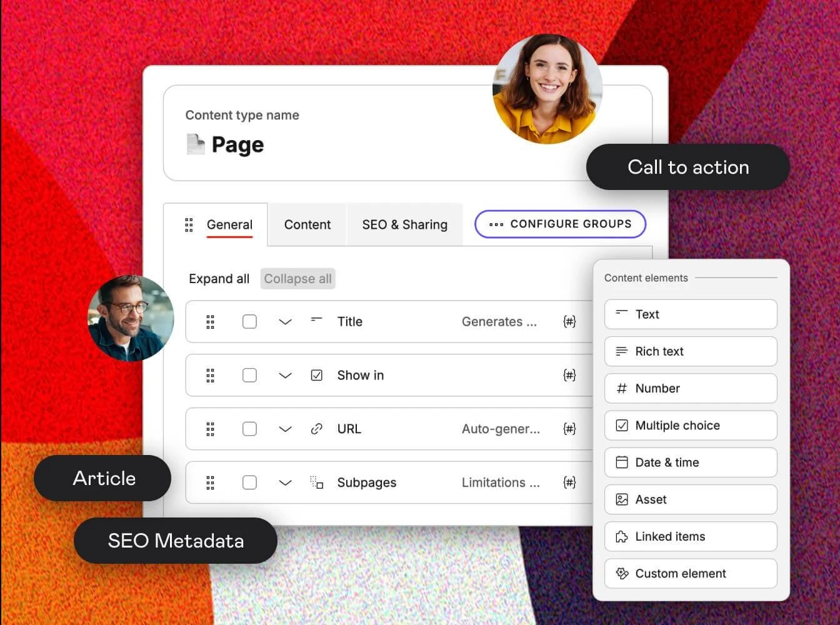Click the Configure Groups button
The height and width of the screenshot is (625, 840).
point(560,224)
